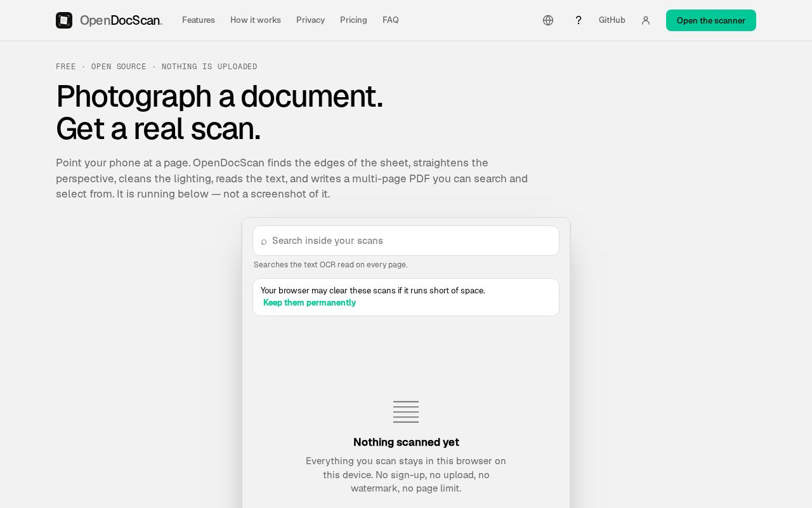The width and height of the screenshot is (812, 508).
Task: Click the Point your phone at a page paragraph
Action: pyautogui.click(x=292, y=178)
